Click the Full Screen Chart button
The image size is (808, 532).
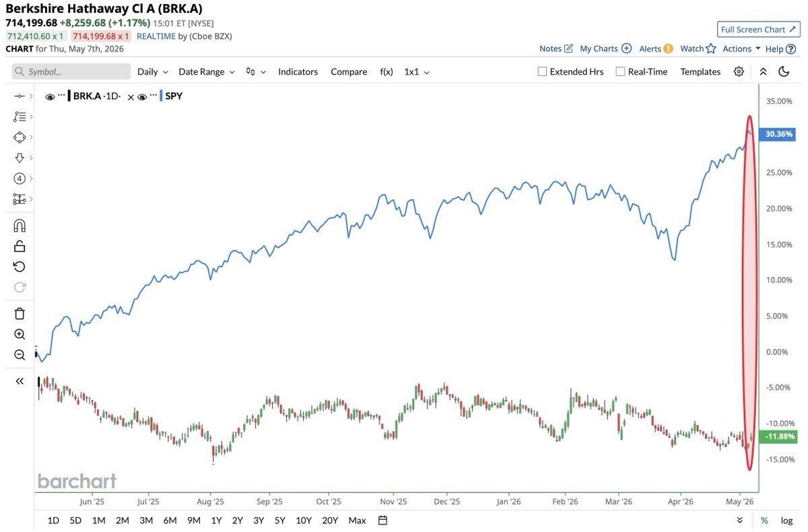(757, 29)
